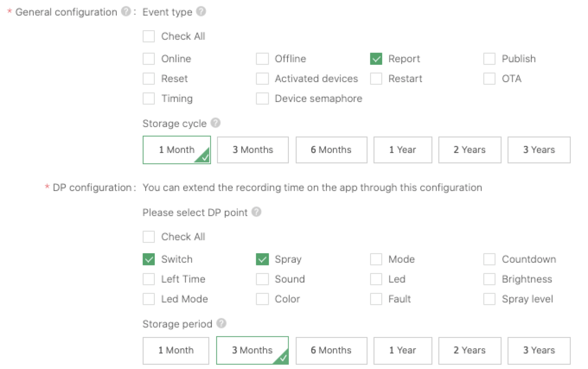Enable the Left Time DP checkbox
This screenshot has width=588, height=369.
[x=149, y=279]
